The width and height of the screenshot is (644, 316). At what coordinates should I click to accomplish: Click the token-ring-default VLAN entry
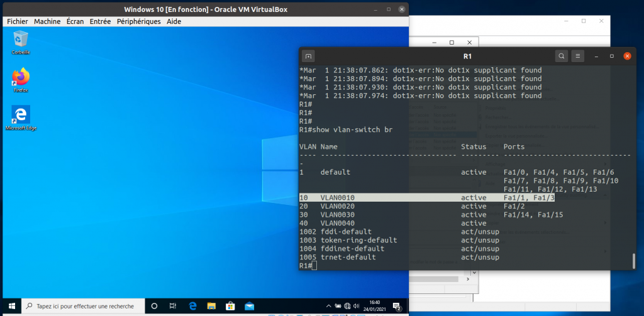click(359, 240)
